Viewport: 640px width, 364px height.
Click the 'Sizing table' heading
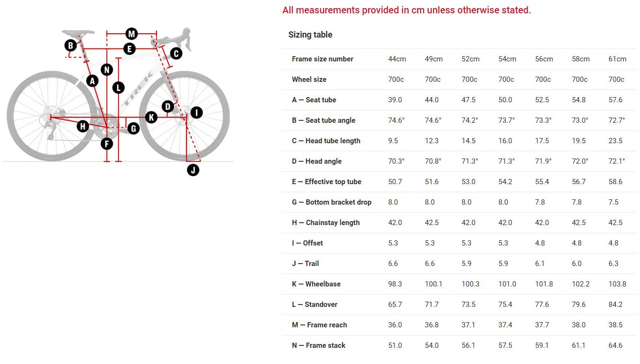click(310, 35)
